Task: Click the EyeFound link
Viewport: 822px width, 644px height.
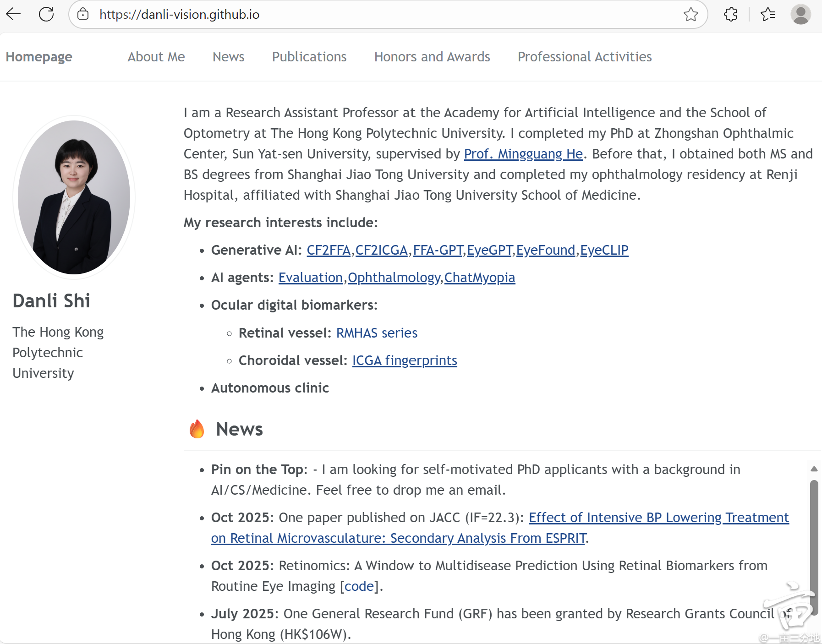Action: point(546,250)
